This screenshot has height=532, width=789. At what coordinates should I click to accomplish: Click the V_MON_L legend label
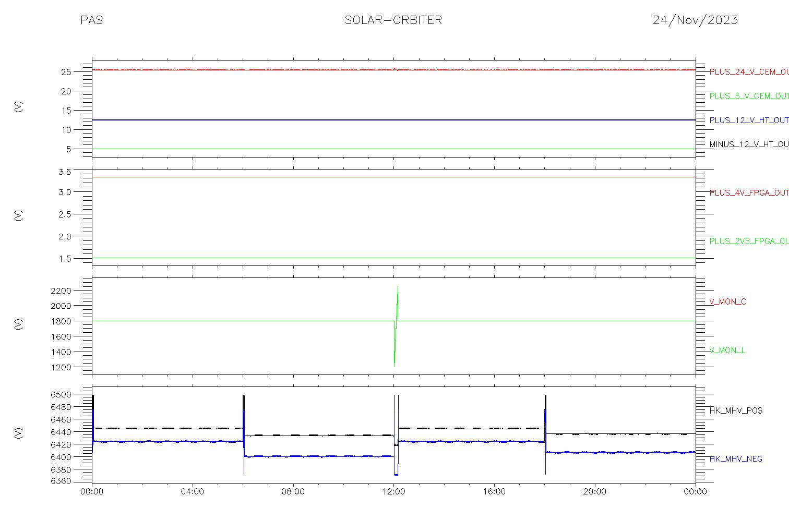tap(727, 350)
